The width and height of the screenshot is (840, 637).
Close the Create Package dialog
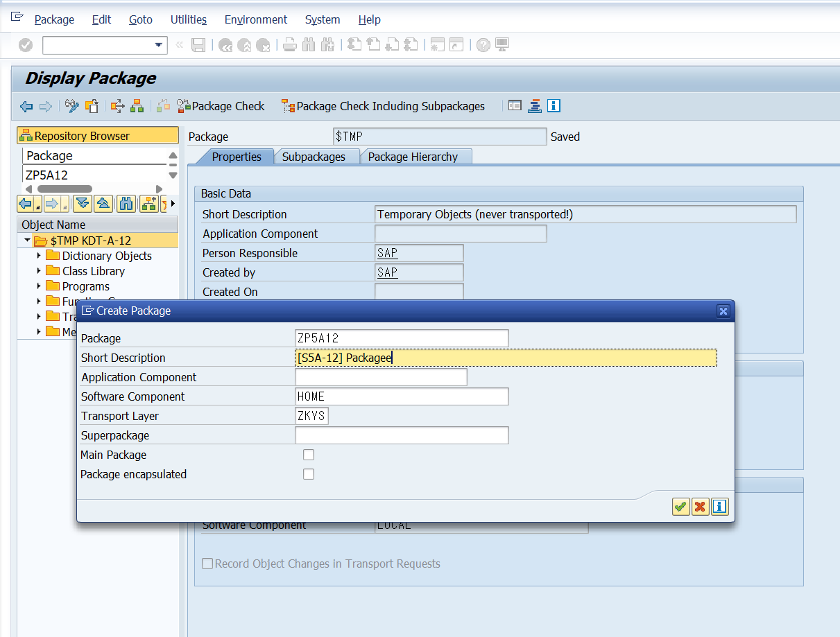[723, 311]
